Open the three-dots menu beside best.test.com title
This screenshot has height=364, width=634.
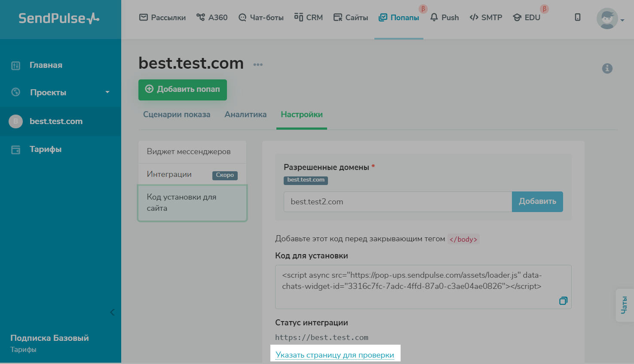click(258, 65)
